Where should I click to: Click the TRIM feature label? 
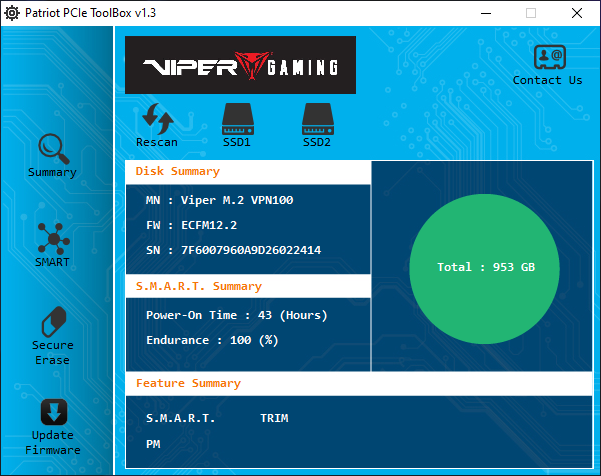[273, 418]
